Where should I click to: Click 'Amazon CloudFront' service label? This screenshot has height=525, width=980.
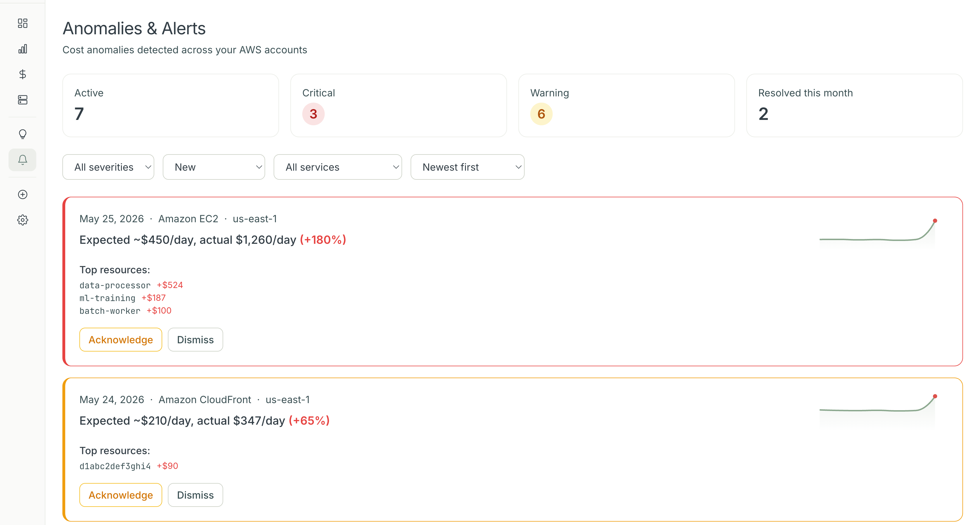click(205, 400)
